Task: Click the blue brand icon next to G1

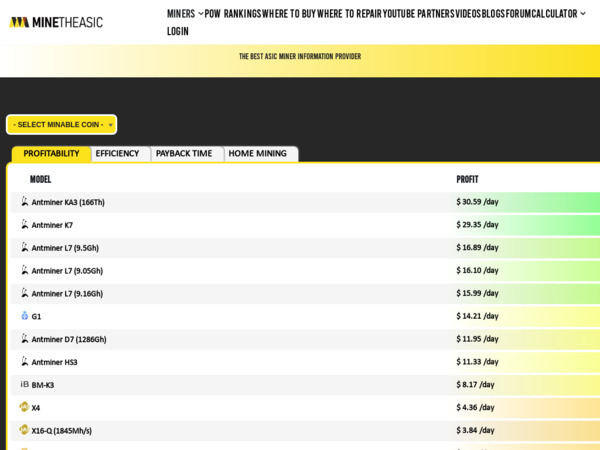Action: [25, 316]
